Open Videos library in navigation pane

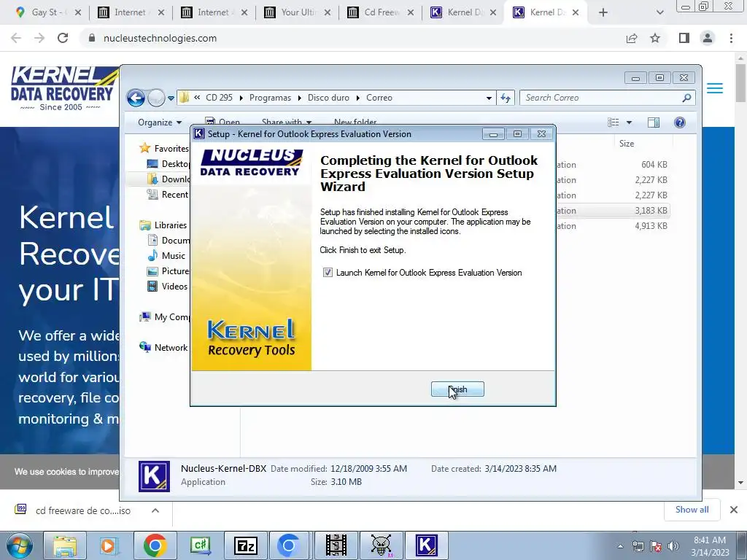167,286
